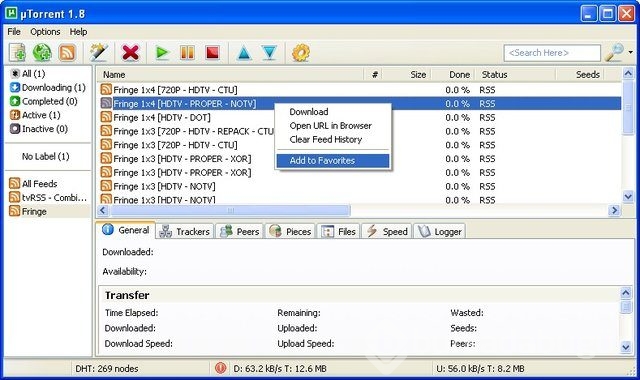Click Transfer panel scroll down arrow
Screen dimensions: 640x380
[x=626, y=347]
